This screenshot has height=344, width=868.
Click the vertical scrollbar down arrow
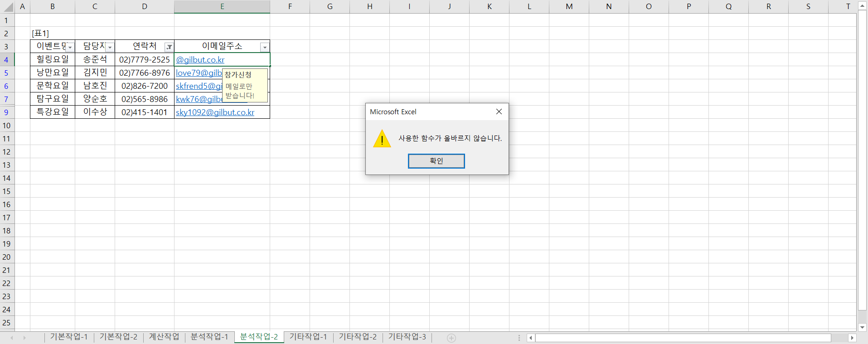point(862,327)
